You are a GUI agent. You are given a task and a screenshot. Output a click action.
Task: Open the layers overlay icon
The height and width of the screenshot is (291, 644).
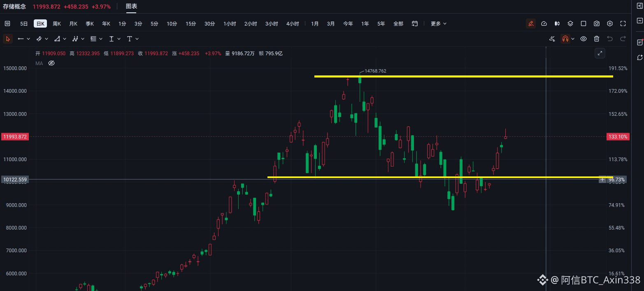(x=570, y=23)
